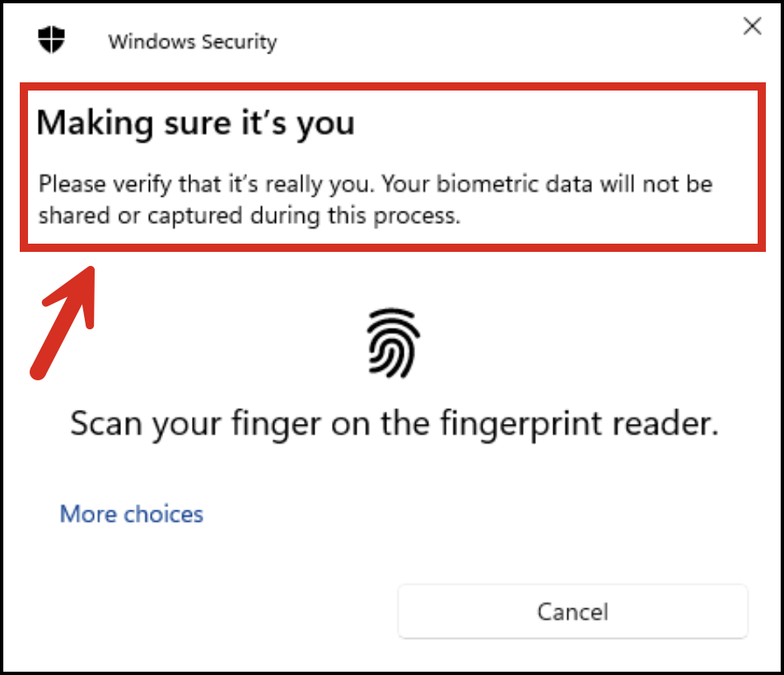Close the Windows Security dialog
The height and width of the screenshot is (675, 784).
752,27
